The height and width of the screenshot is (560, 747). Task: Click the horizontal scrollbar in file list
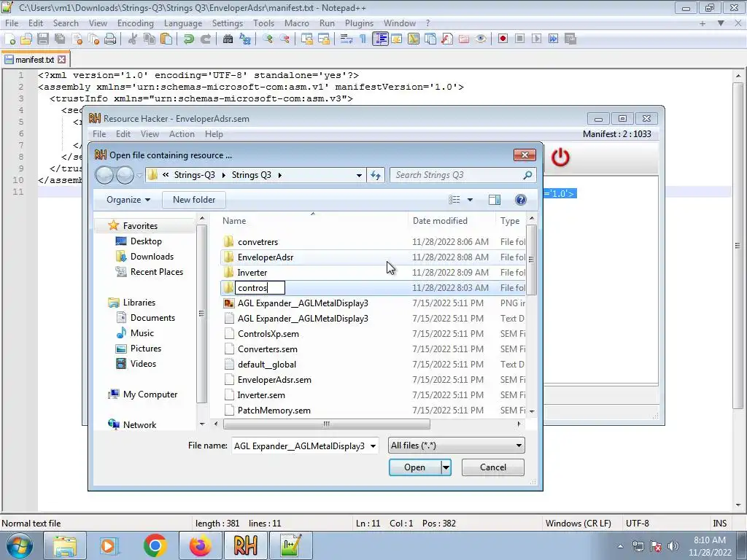(326, 424)
